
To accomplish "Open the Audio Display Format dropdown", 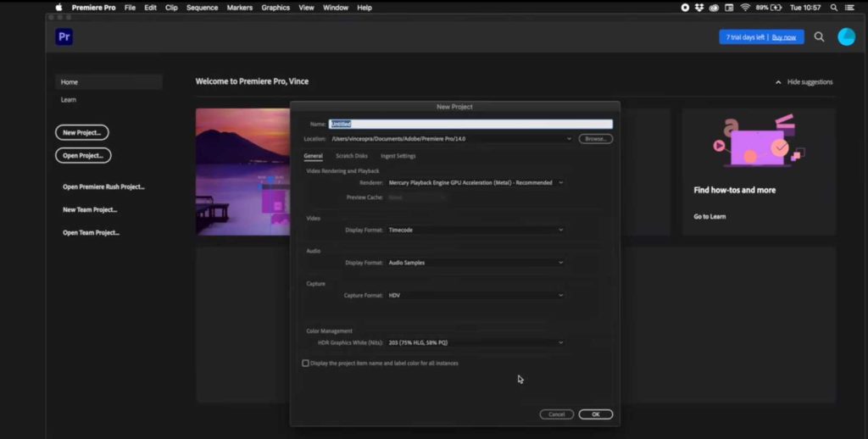I will tap(476, 263).
